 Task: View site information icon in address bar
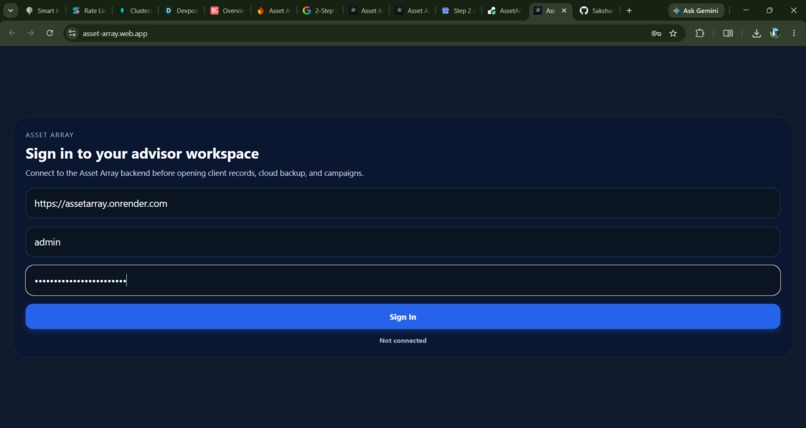(x=72, y=33)
